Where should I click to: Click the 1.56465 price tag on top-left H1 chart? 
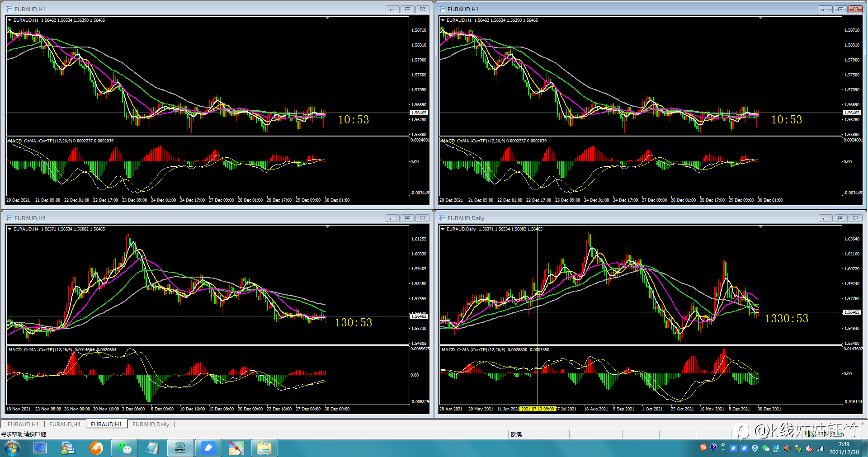click(x=419, y=113)
